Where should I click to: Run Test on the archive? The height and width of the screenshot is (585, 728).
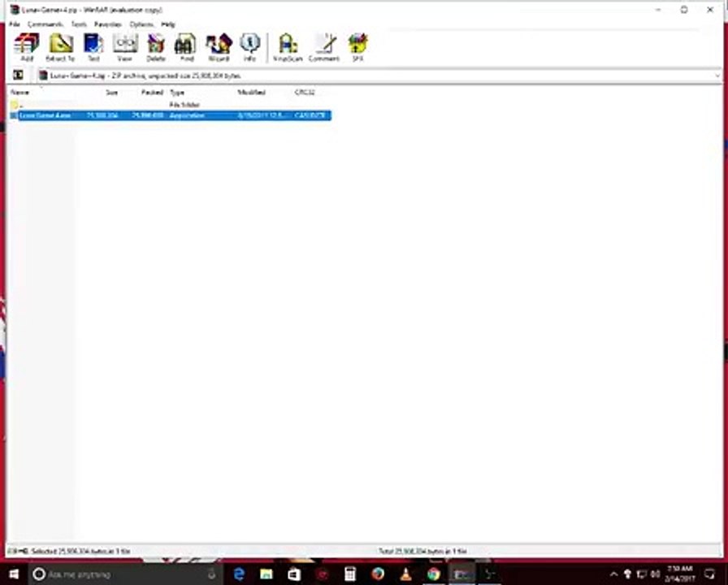coord(93,47)
